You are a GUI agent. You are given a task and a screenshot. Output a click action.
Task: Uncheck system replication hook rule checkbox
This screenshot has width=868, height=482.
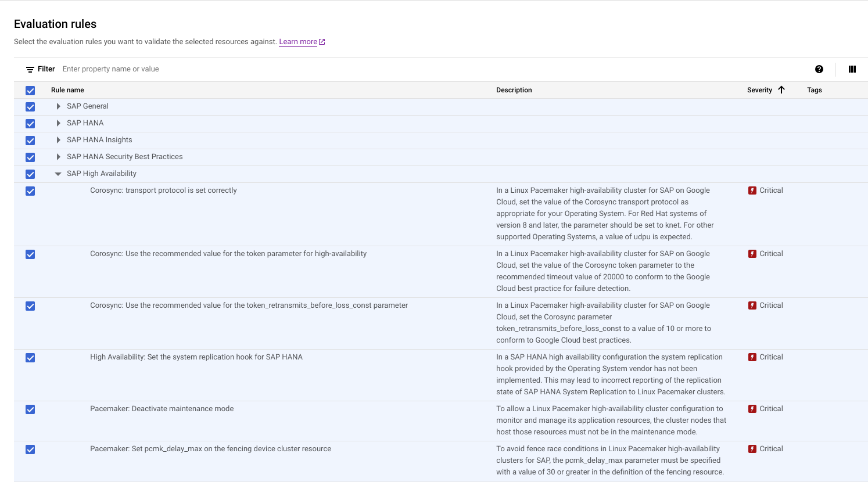click(30, 358)
